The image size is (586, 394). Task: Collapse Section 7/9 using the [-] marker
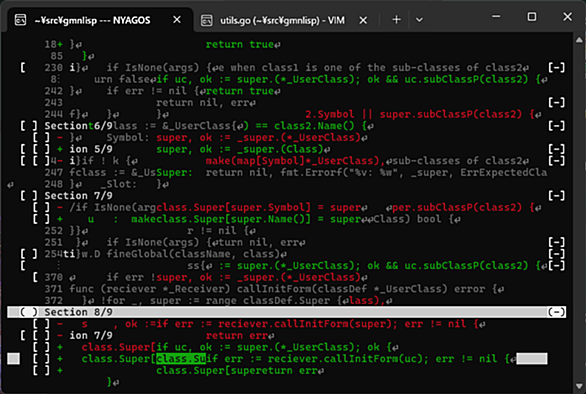click(556, 196)
